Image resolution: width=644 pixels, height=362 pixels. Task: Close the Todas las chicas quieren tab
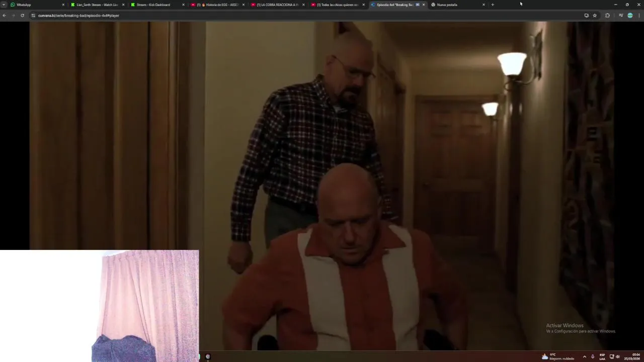pyautogui.click(x=363, y=5)
